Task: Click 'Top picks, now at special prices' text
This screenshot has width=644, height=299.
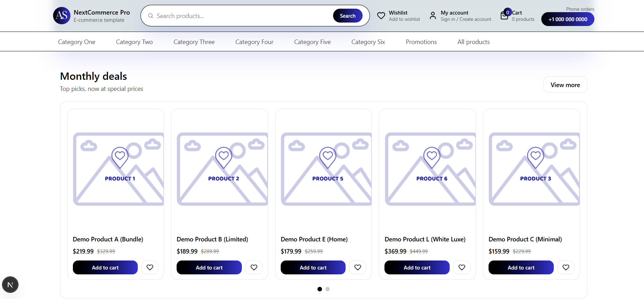Action: 101,89
